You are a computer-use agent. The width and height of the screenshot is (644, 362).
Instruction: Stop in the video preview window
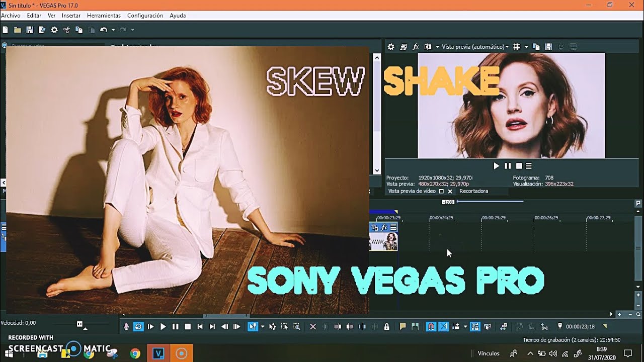click(x=519, y=166)
